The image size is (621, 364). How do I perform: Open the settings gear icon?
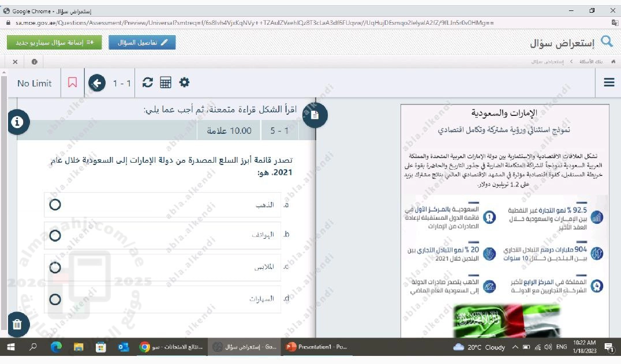(x=184, y=82)
